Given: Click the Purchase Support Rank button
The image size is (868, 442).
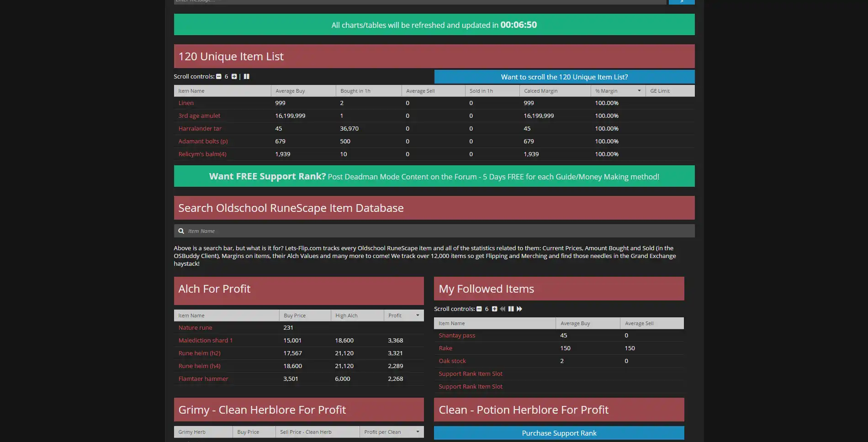Looking at the screenshot, I should click(559, 433).
